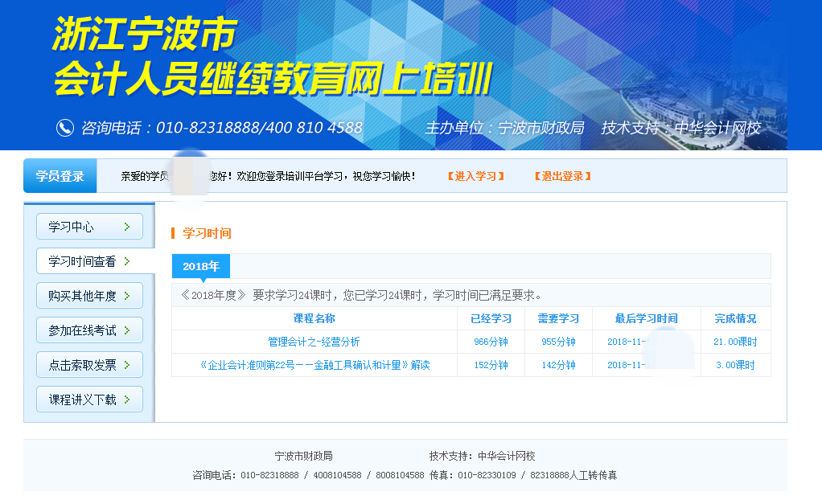Click the 课程名称 column header
Viewport: 822px width, 504px height.
coord(314,318)
